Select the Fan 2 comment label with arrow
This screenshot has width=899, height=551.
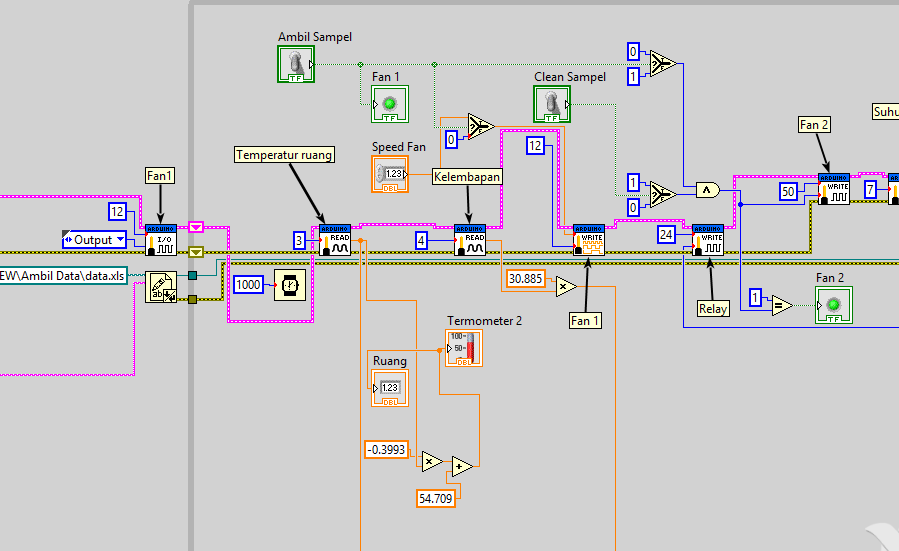(x=814, y=124)
